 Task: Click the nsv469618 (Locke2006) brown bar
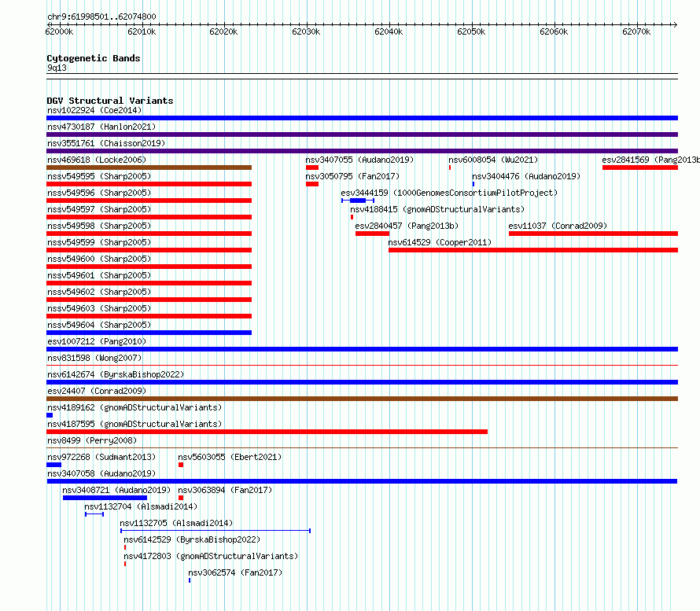tap(149, 167)
